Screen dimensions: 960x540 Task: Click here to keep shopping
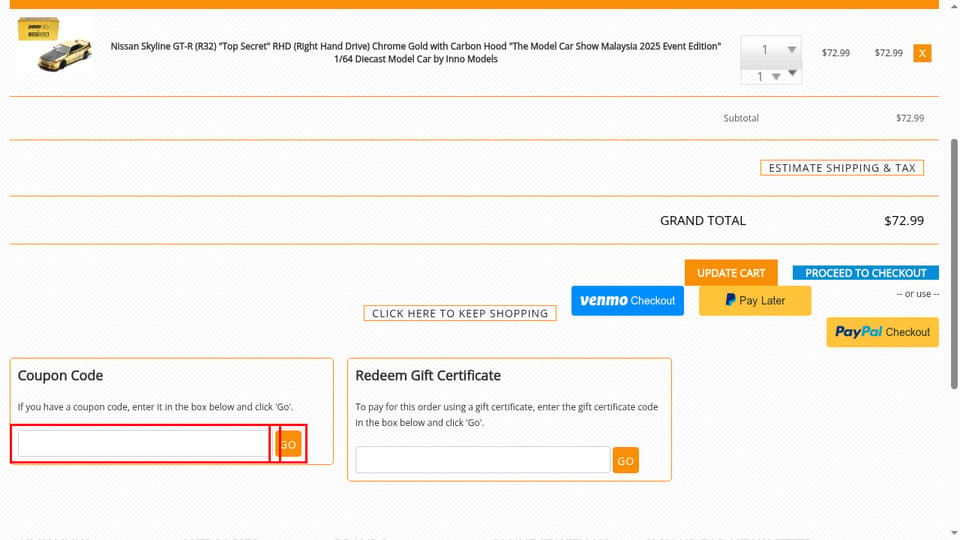click(460, 313)
